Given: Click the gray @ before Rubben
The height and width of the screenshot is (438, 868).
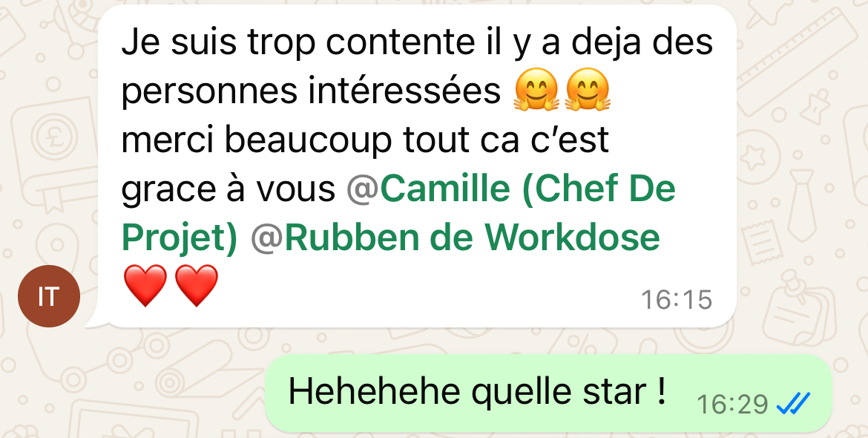Looking at the screenshot, I should tap(267, 238).
